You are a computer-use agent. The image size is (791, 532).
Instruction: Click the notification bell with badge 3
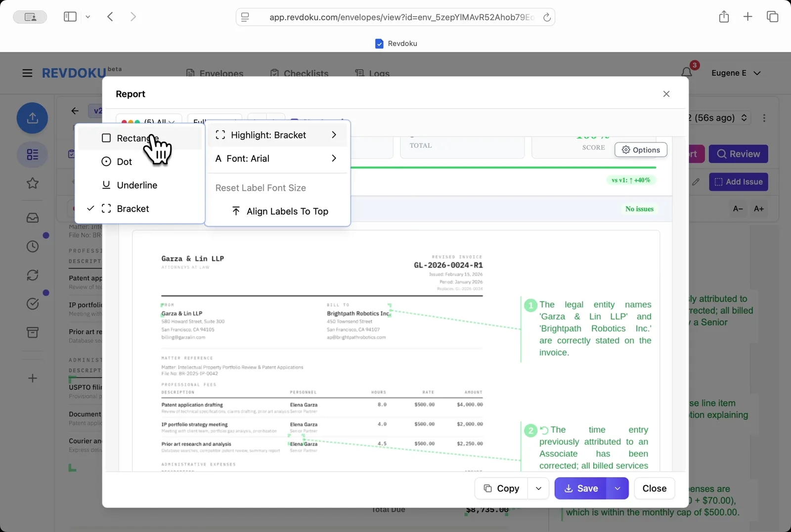pos(686,72)
